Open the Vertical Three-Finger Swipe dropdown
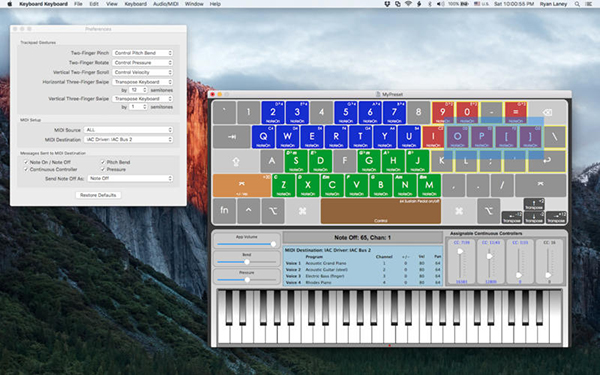The height and width of the screenshot is (375, 600). coord(143,99)
